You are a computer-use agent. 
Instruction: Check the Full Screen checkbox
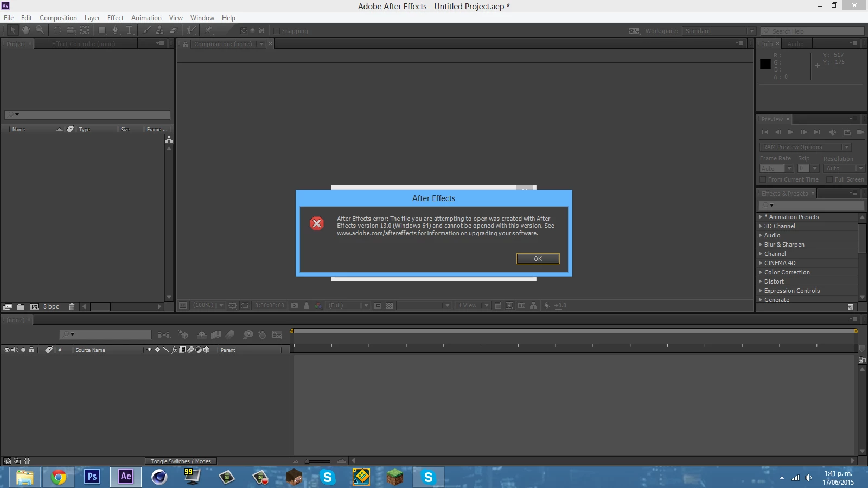click(x=829, y=179)
